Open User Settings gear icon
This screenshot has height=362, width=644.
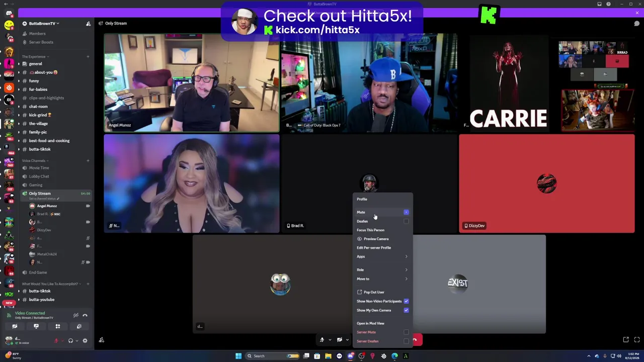(85, 340)
